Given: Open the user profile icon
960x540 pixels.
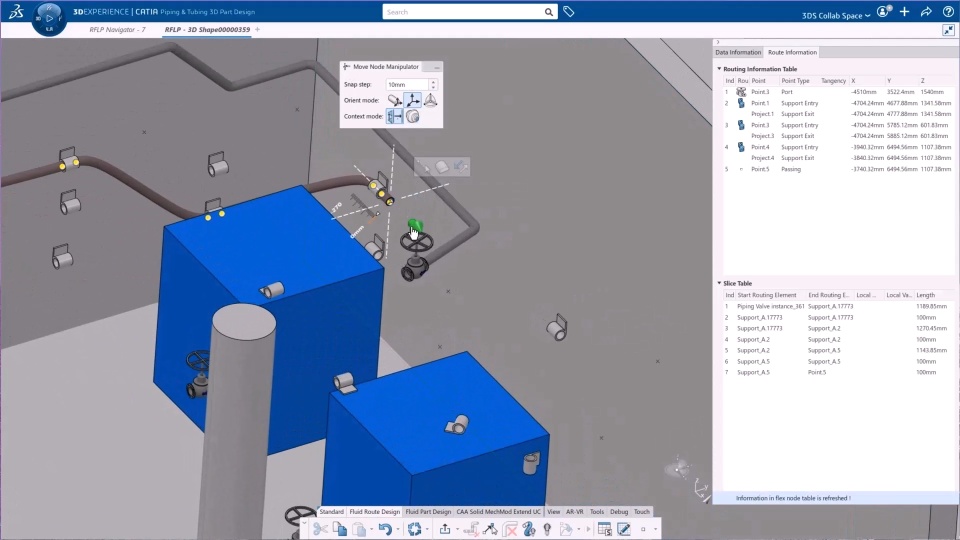Looking at the screenshot, I should click(x=883, y=12).
